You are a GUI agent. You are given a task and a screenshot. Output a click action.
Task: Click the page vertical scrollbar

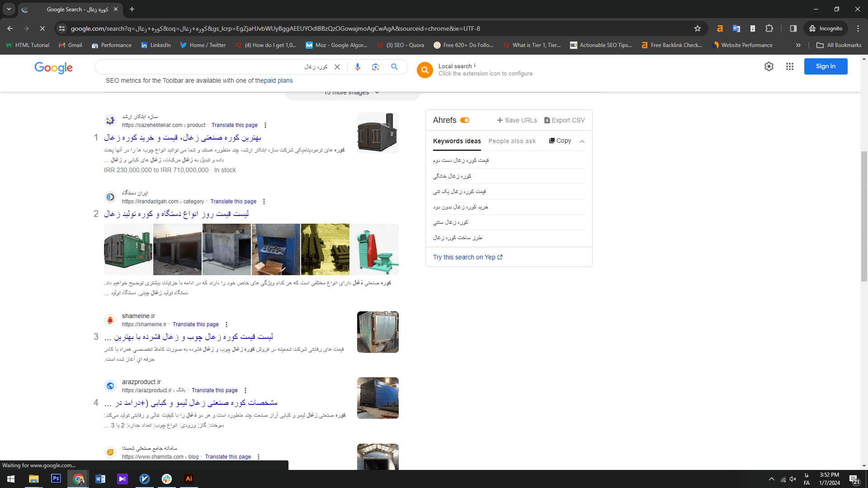(864, 217)
